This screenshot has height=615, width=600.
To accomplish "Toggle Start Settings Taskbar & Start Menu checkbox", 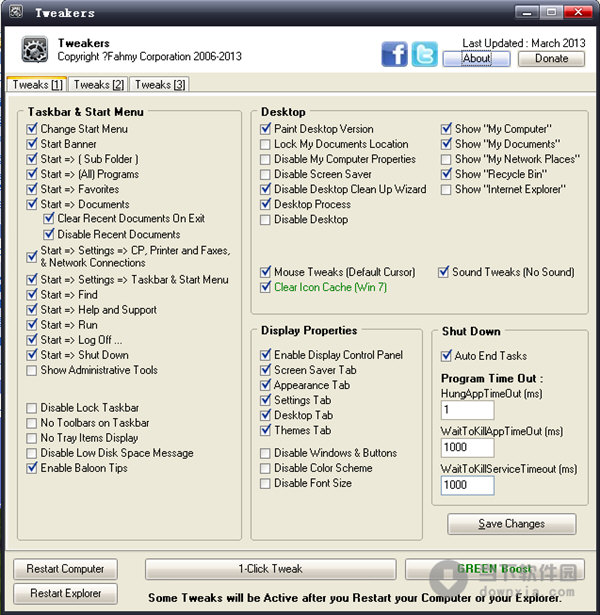I will tap(32, 280).
